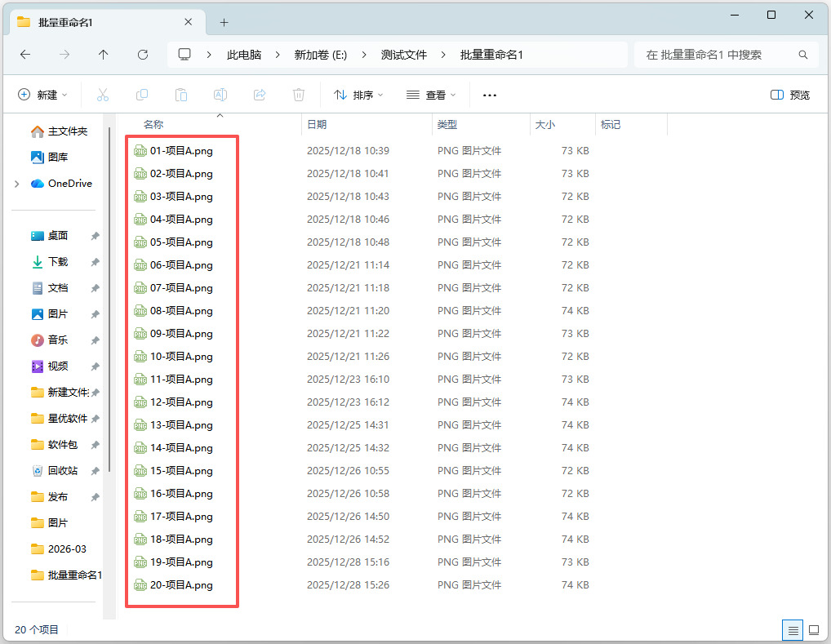
Task: Open the 新建 dropdown menu
Action: tap(43, 95)
